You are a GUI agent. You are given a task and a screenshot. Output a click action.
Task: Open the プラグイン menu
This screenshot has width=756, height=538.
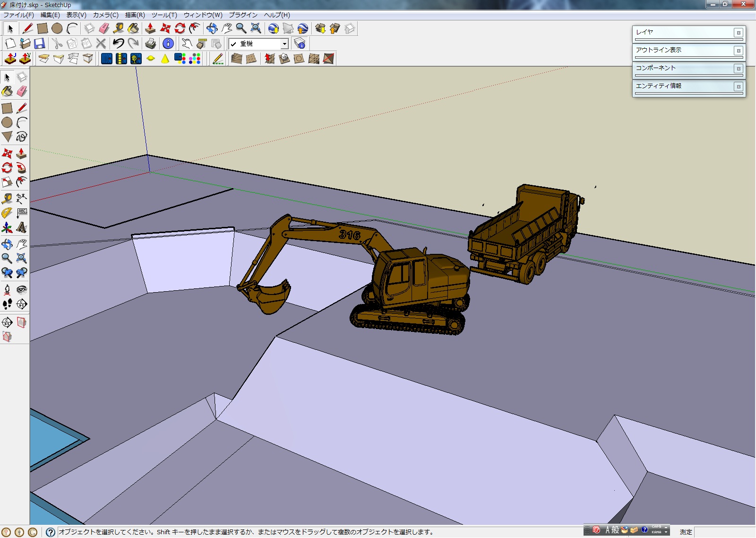243,15
